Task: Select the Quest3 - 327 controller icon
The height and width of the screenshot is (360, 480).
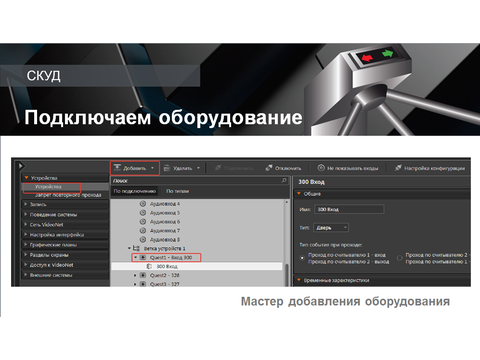Action: [143, 284]
